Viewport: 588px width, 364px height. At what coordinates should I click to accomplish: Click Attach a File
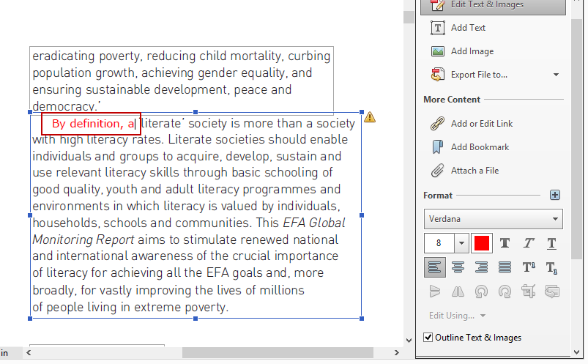click(x=475, y=171)
